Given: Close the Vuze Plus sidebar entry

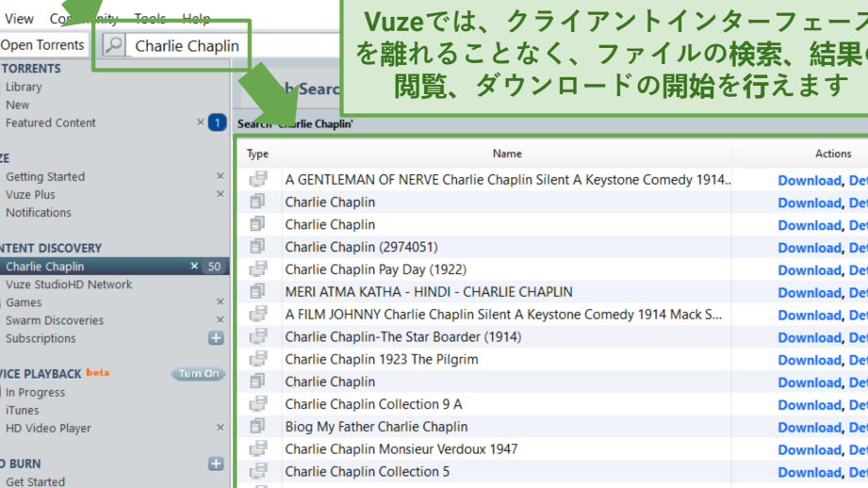Looking at the screenshot, I should [220, 194].
